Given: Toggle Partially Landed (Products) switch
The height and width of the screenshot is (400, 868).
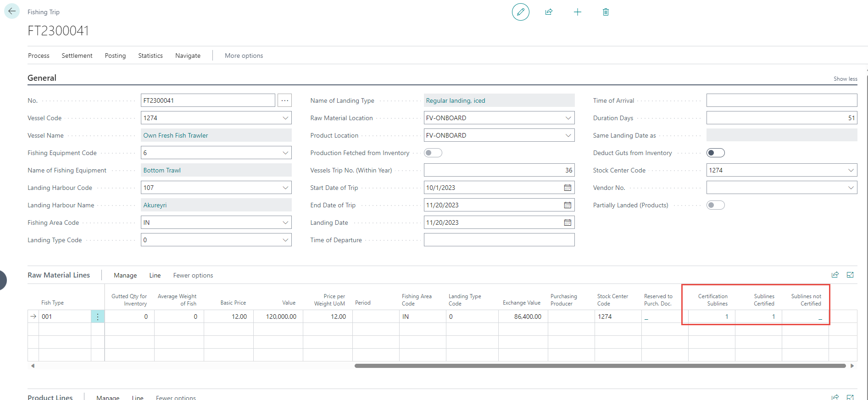Looking at the screenshot, I should 715,205.
